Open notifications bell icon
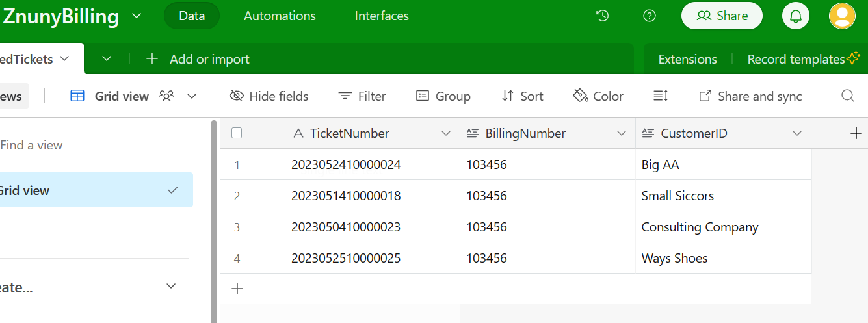Image resolution: width=868 pixels, height=323 pixels. click(795, 16)
